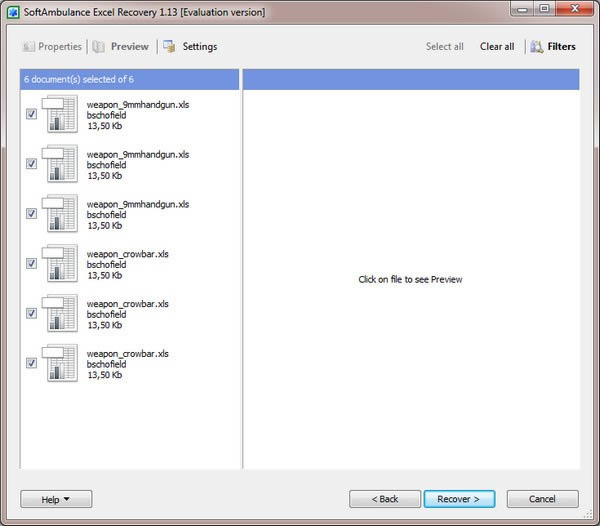Open Settings from the toolbar
This screenshot has width=600, height=526.
tap(170, 46)
